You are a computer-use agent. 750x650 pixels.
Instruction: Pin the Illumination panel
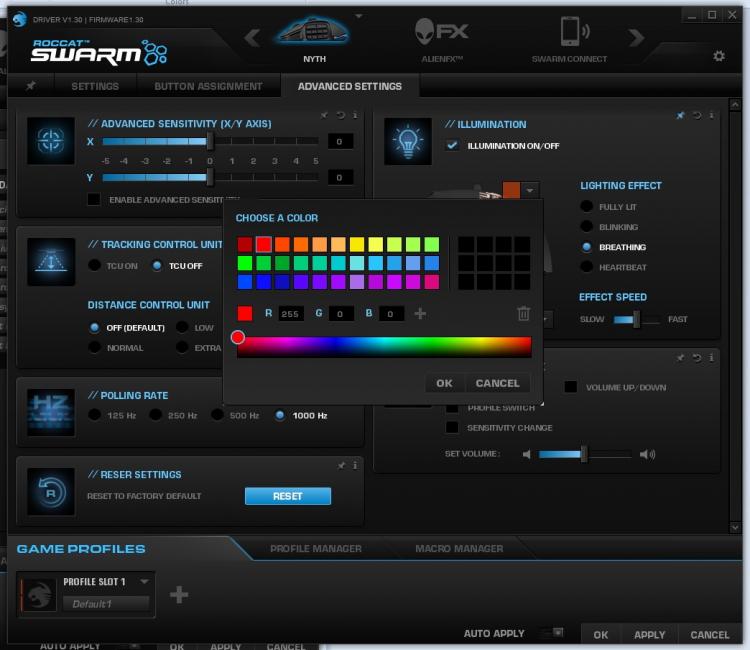pyautogui.click(x=680, y=115)
